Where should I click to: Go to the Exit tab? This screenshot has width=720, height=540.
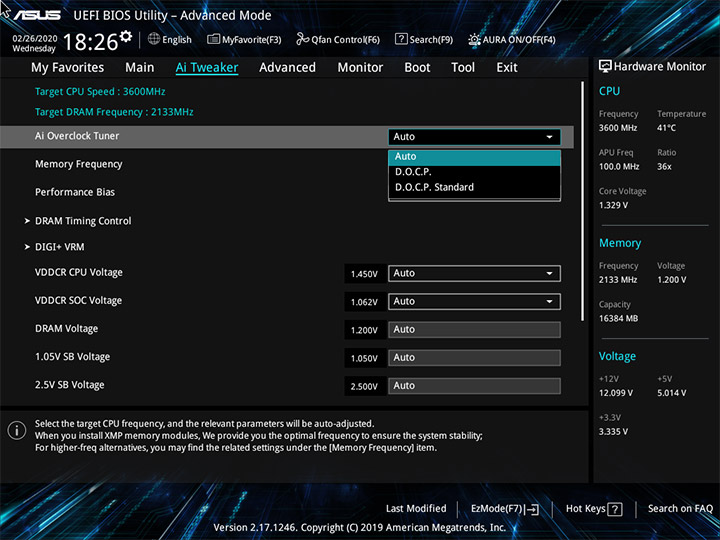tap(506, 68)
